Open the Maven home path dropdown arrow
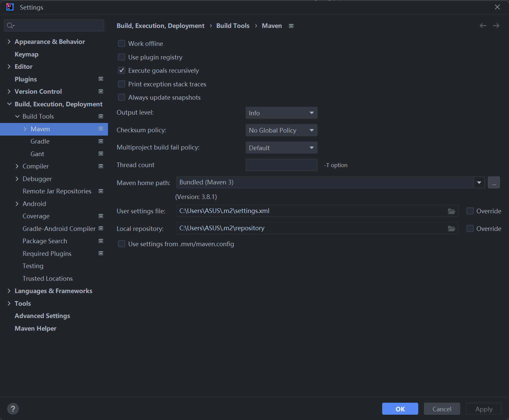 tap(479, 182)
